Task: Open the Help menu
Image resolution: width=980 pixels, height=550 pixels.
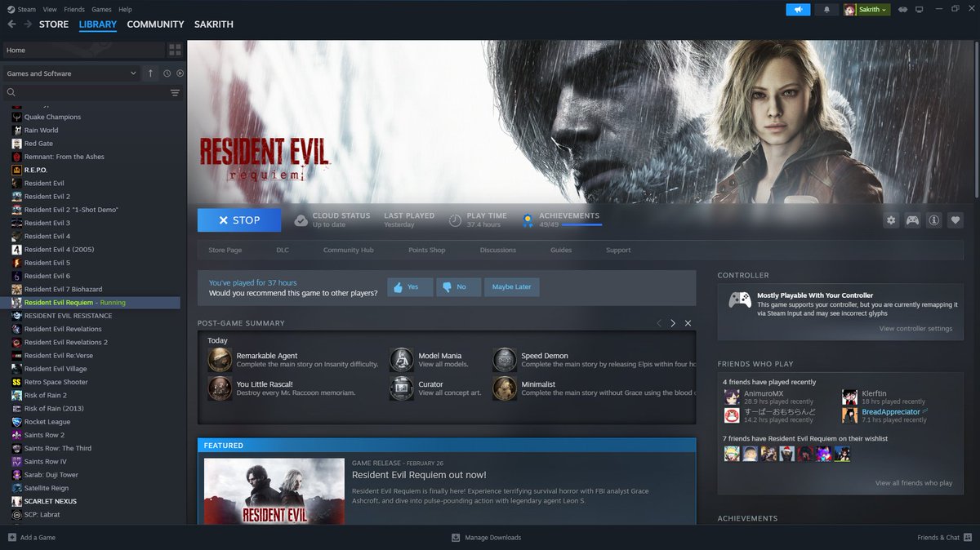Action: click(125, 10)
